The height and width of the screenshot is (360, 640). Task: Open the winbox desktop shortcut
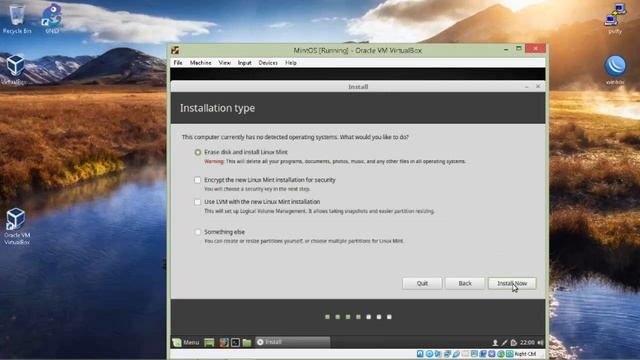click(x=615, y=70)
